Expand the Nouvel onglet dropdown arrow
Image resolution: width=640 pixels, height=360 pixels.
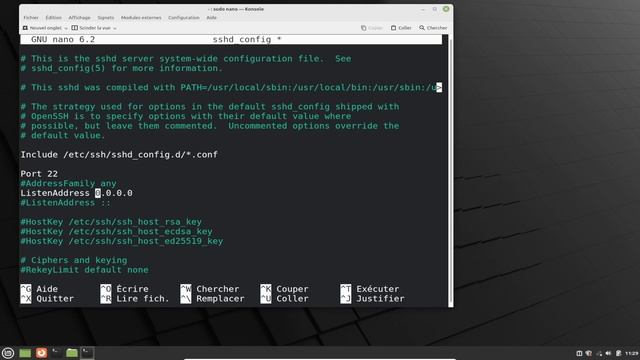[66, 28]
